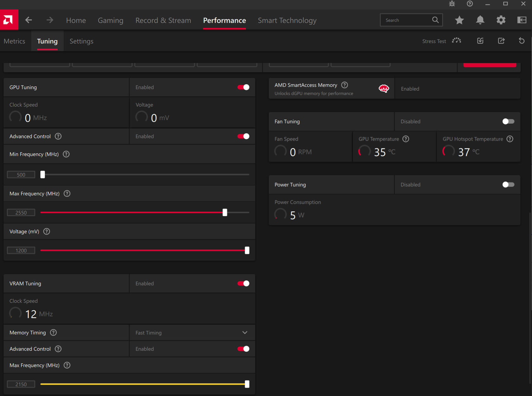
Task: Click the AMD logo icon
Action: [x=9, y=20]
